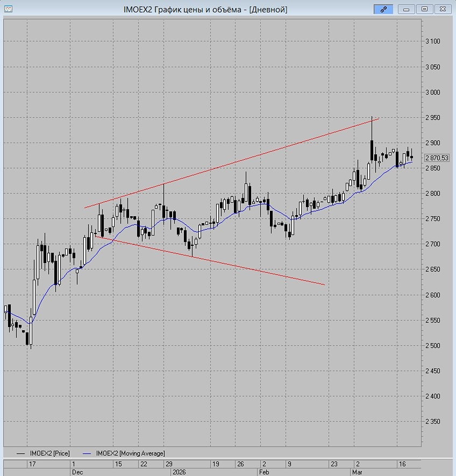Click the date label 26 on time axis

tap(240, 464)
